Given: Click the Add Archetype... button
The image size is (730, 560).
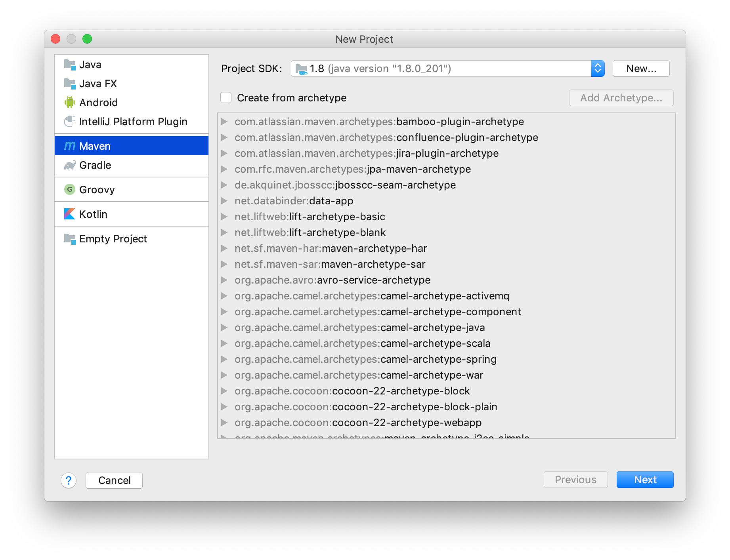Looking at the screenshot, I should click(621, 98).
